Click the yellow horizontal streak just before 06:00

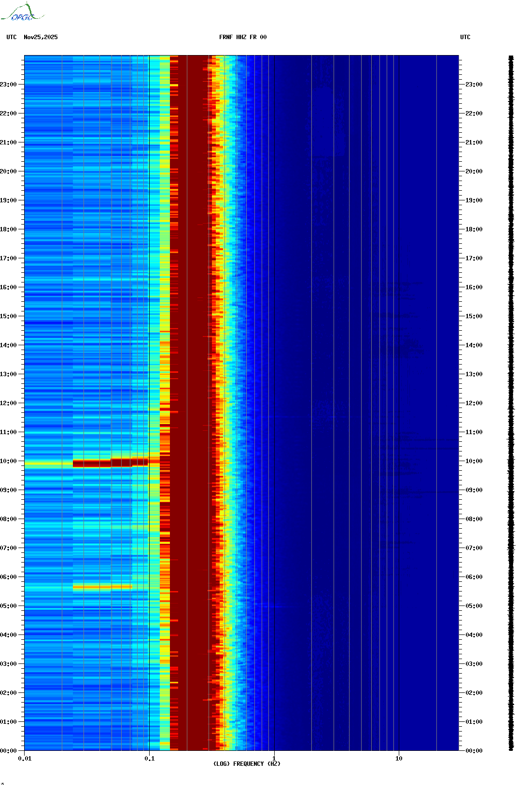click(102, 587)
